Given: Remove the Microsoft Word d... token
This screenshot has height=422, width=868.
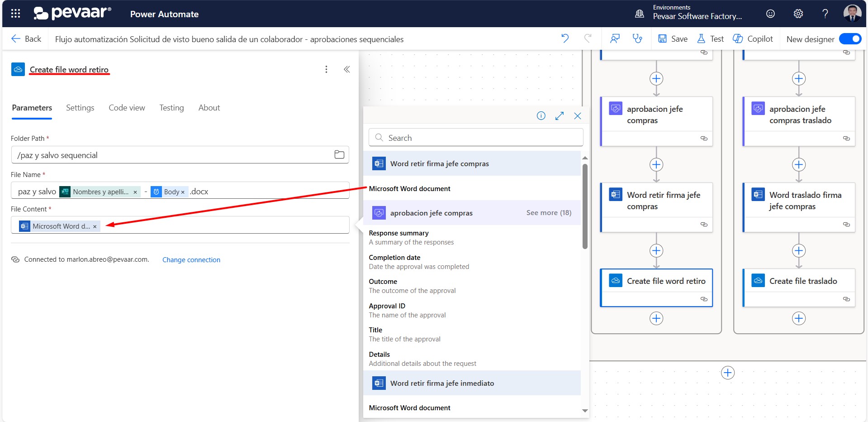Looking at the screenshot, I should click(x=95, y=226).
